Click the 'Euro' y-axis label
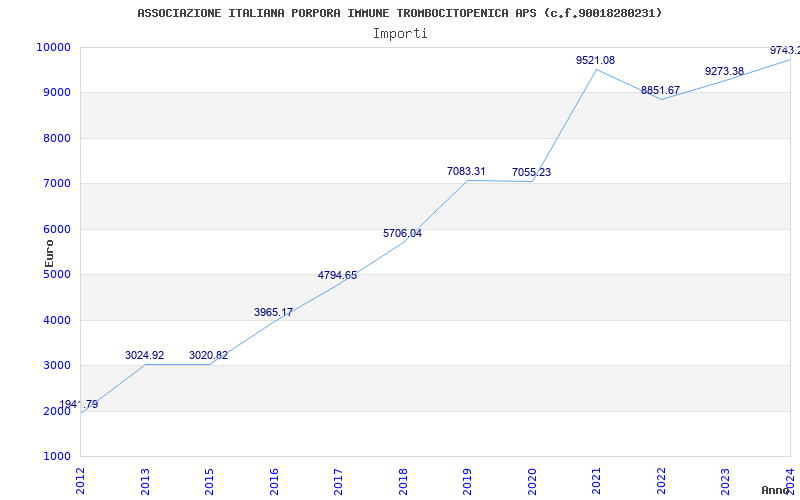The width and height of the screenshot is (800, 500). pos(49,253)
